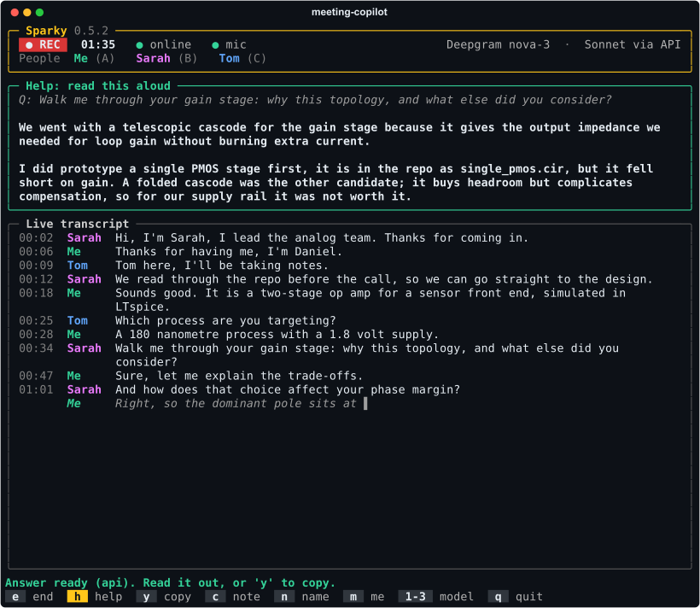This screenshot has height=608, width=700.
Task: Click the version number 0.5.2
Action: click(x=91, y=31)
